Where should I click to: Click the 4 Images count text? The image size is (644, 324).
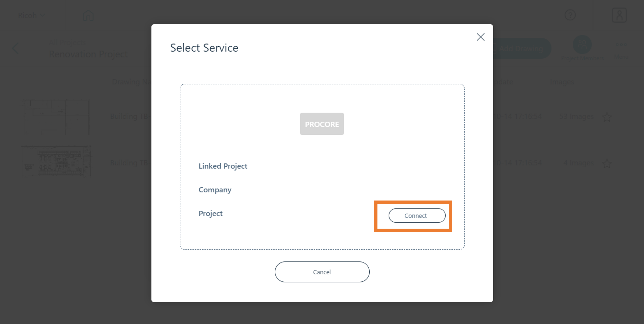(x=578, y=163)
